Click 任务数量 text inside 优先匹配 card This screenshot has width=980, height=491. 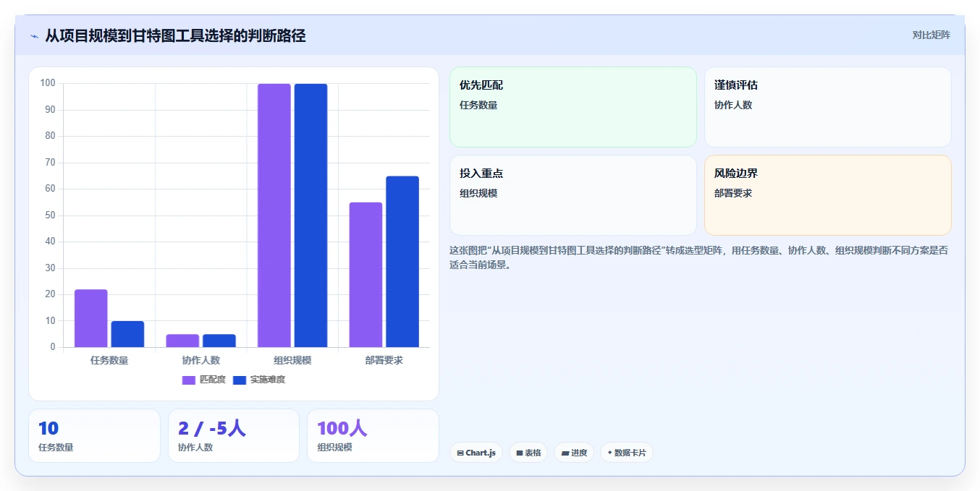click(478, 105)
